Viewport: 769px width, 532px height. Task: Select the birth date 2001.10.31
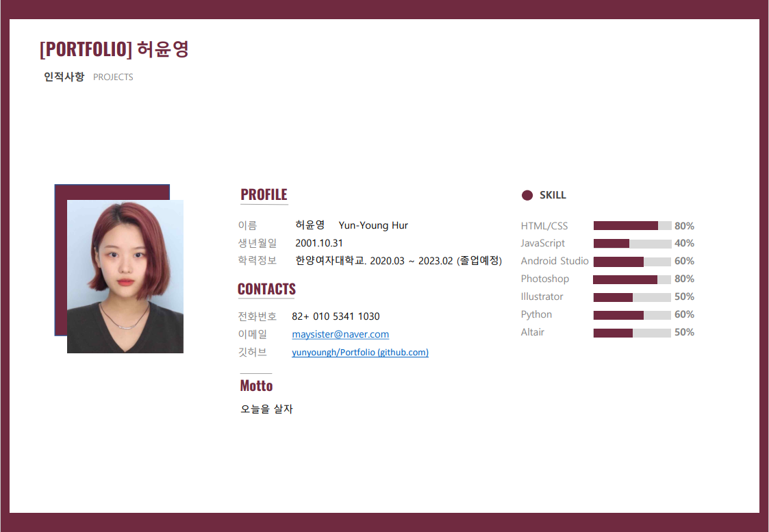coord(319,242)
